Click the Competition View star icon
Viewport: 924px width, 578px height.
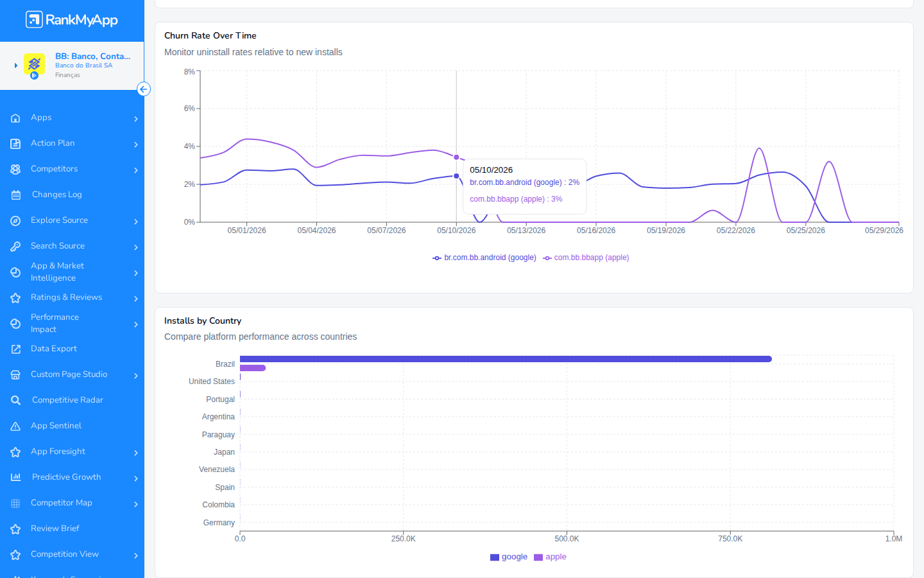[15, 555]
